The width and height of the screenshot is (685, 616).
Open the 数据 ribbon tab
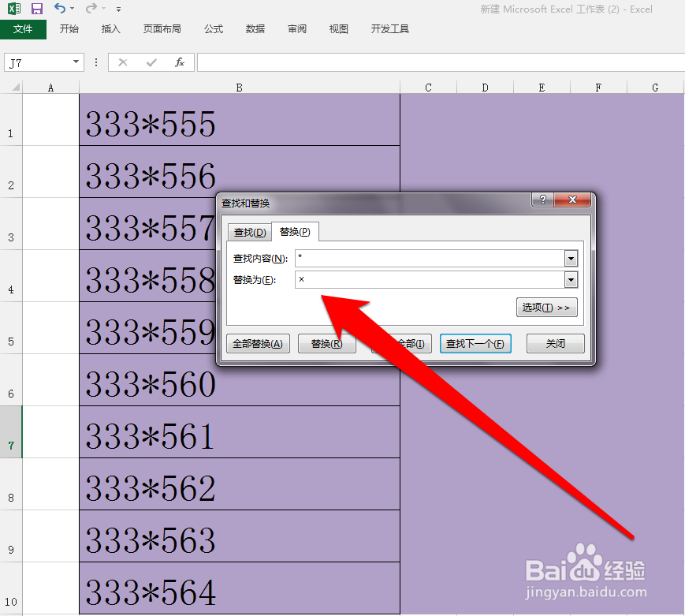tap(255, 29)
